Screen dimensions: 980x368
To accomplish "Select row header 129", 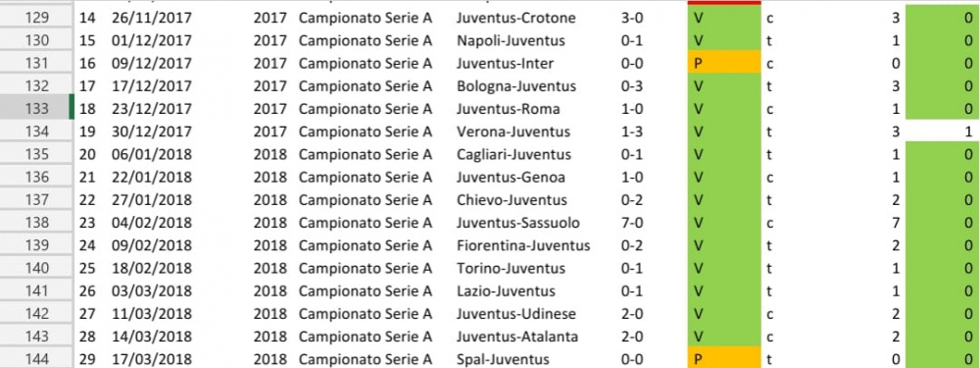I will 36,18.
